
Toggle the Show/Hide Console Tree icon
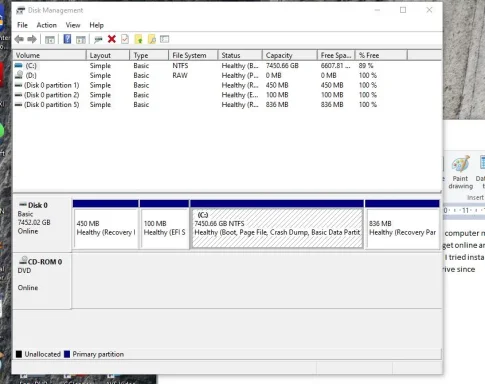coord(50,40)
